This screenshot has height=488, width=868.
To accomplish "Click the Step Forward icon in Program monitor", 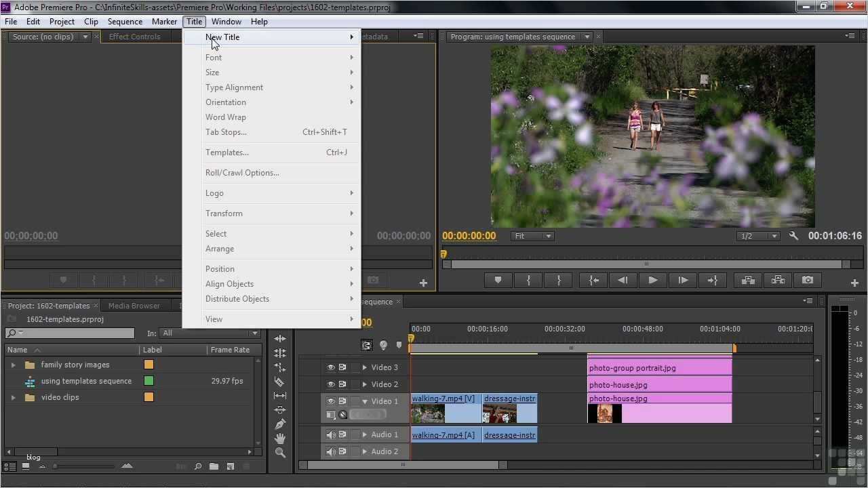I will tap(682, 280).
